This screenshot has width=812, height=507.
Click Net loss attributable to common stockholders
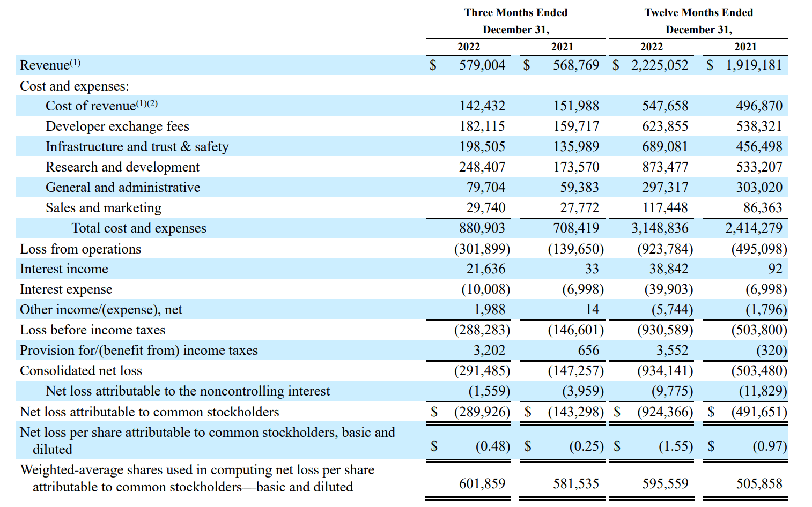(150, 412)
